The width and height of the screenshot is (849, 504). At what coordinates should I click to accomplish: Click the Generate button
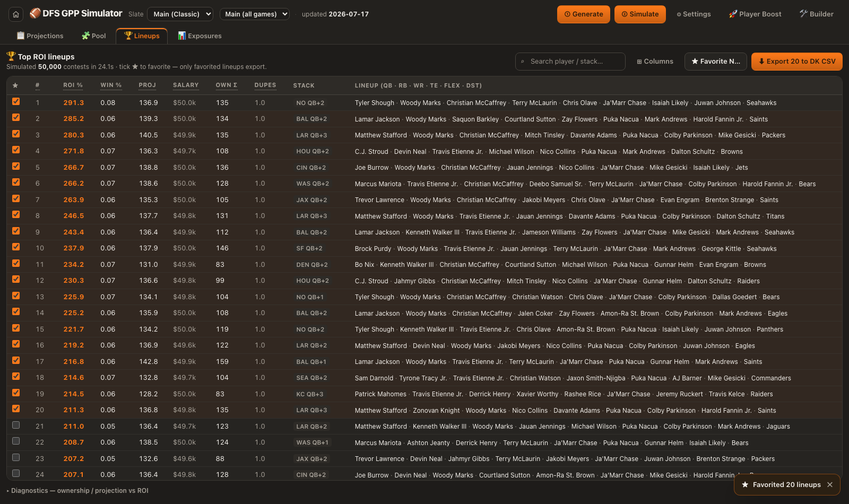(x=584, y=14)
